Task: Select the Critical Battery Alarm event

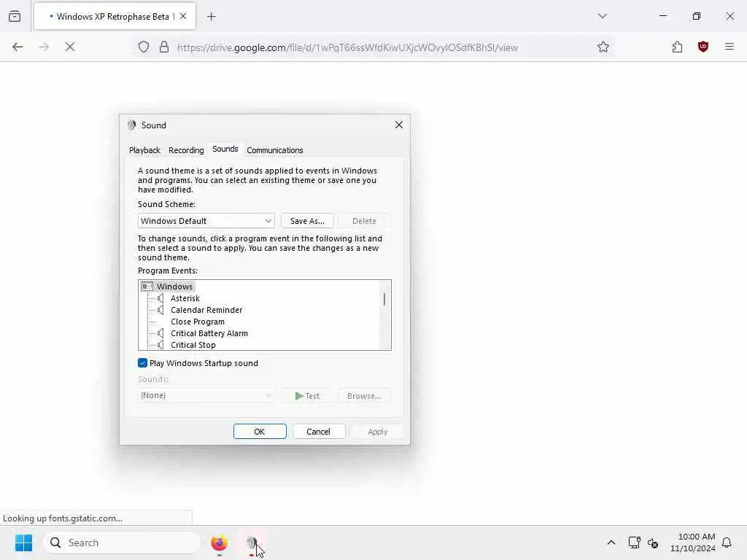Action: 209,333
